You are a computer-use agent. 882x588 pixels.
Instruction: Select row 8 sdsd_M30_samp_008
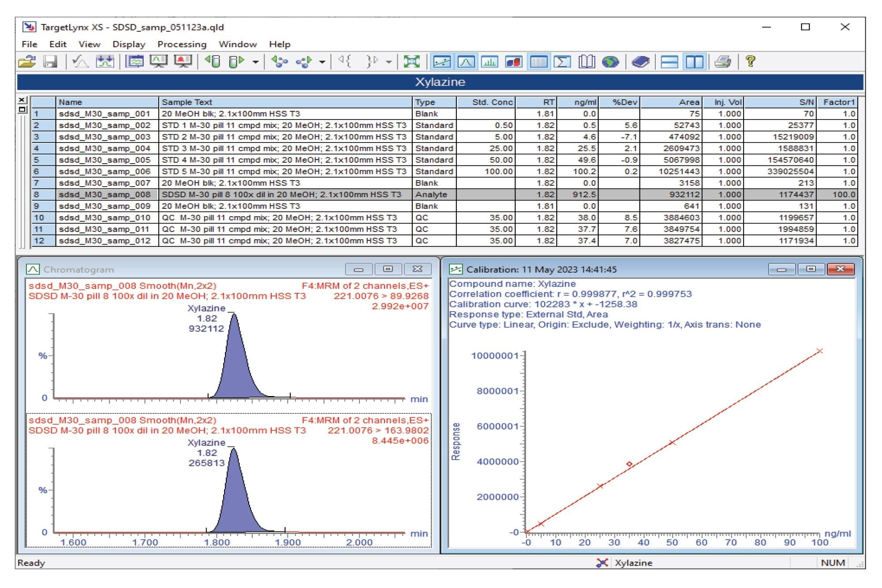point(445,194)
